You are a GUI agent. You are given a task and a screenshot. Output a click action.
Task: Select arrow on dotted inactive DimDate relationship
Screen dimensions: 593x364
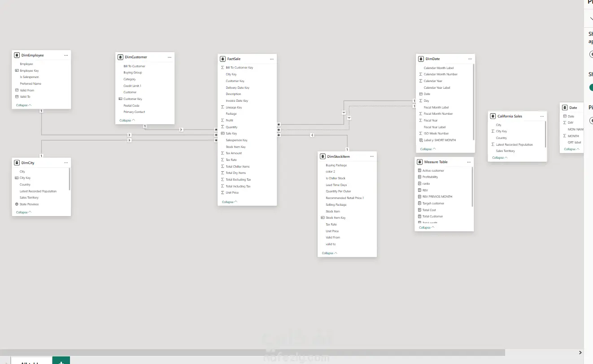pyautogui.click(x=349, y=118)
